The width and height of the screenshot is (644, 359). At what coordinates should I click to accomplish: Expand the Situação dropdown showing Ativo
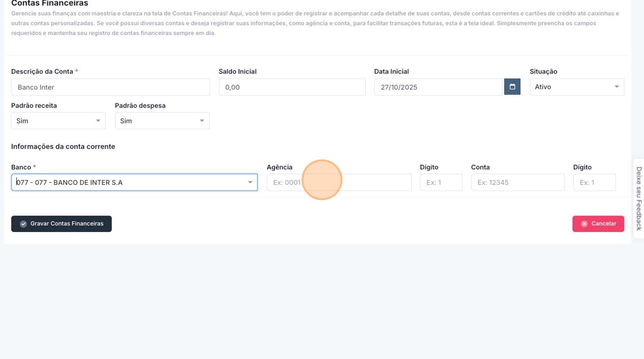pos(576,87)
